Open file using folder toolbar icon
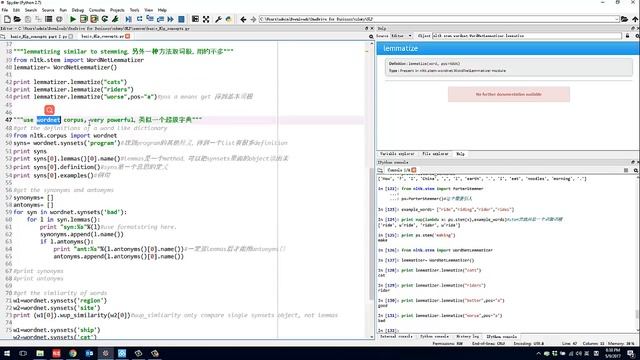 [x=17, y=19]
